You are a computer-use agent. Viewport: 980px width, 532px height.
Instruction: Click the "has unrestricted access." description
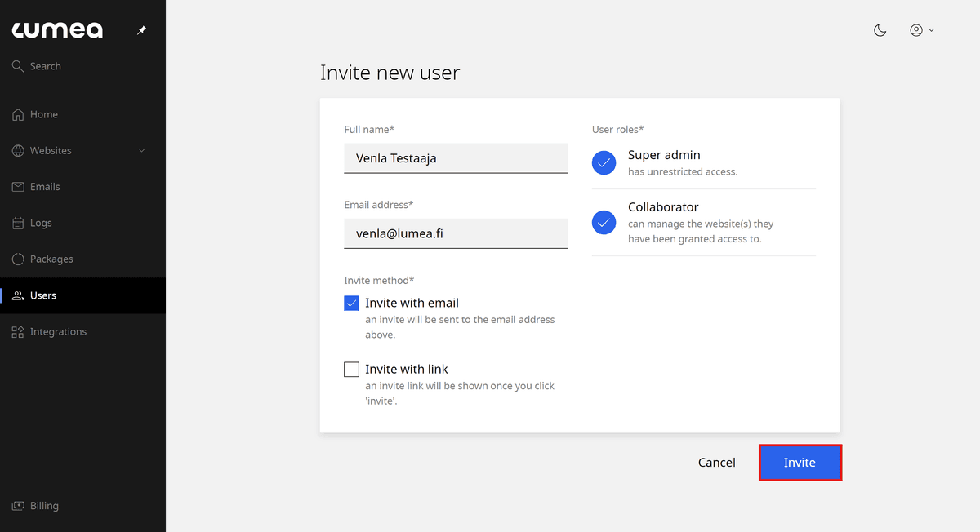click(683, 172)
